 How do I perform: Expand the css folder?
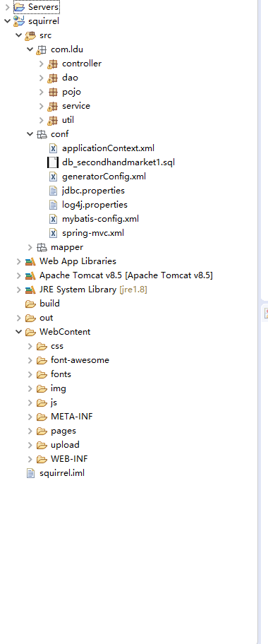(30, 346)
